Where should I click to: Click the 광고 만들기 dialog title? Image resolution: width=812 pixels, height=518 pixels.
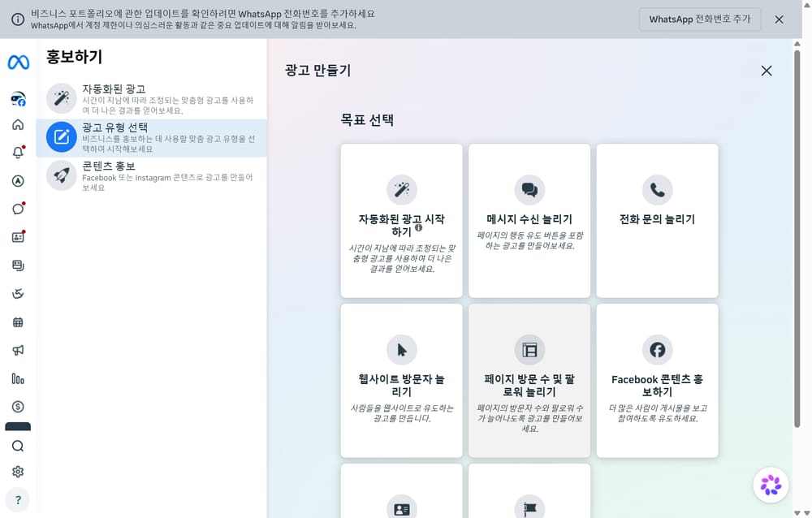[318, 71]
